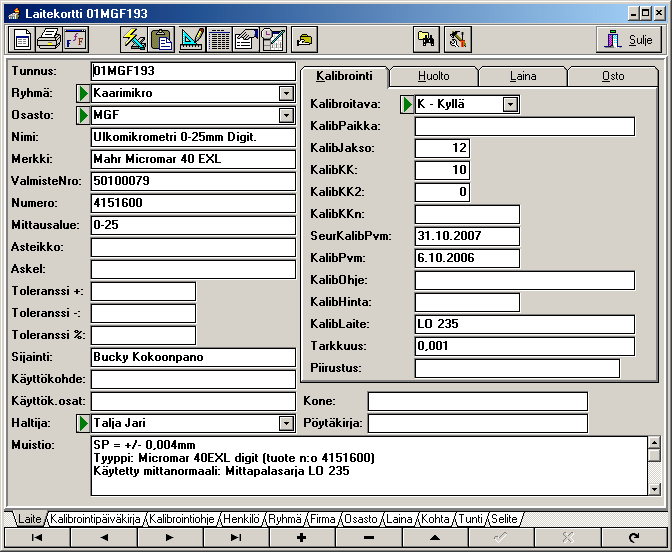Click the up triangle edit record button

[x=435, y=537]
